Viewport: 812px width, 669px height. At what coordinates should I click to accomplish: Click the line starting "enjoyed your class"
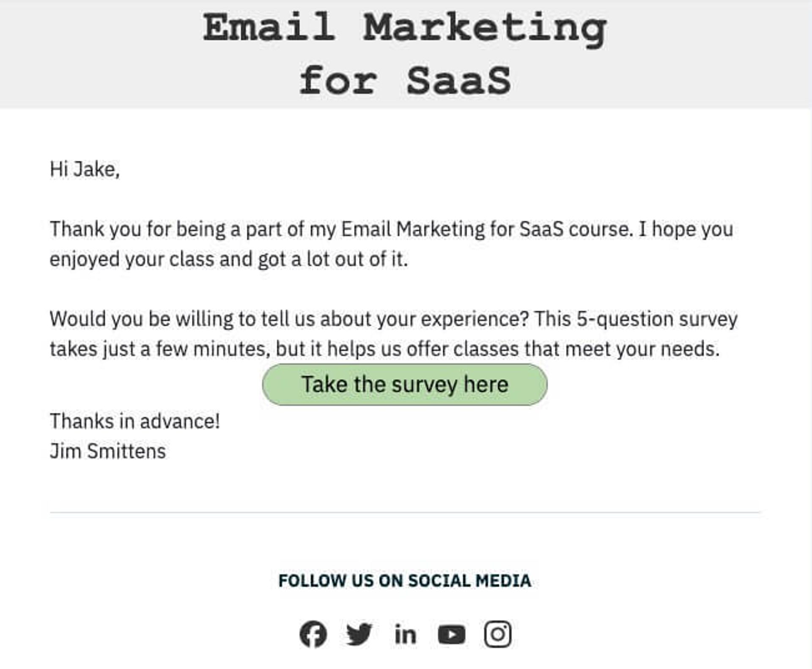229,259
